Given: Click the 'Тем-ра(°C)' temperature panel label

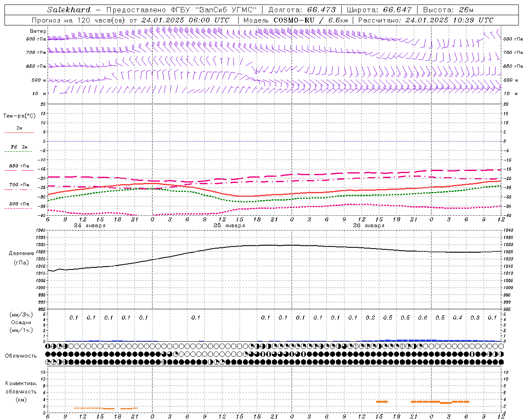Looking at the screenshot, I should click(19, 116).
